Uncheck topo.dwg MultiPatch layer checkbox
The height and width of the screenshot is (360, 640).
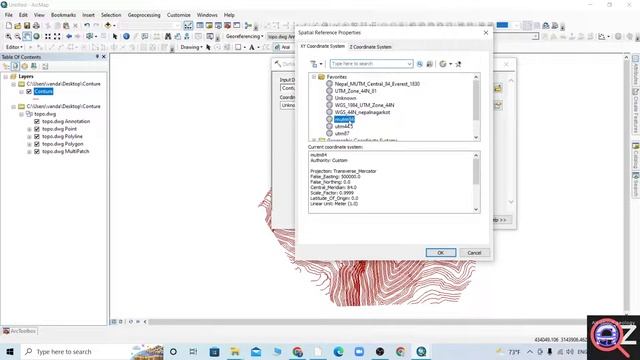[37, 151]
